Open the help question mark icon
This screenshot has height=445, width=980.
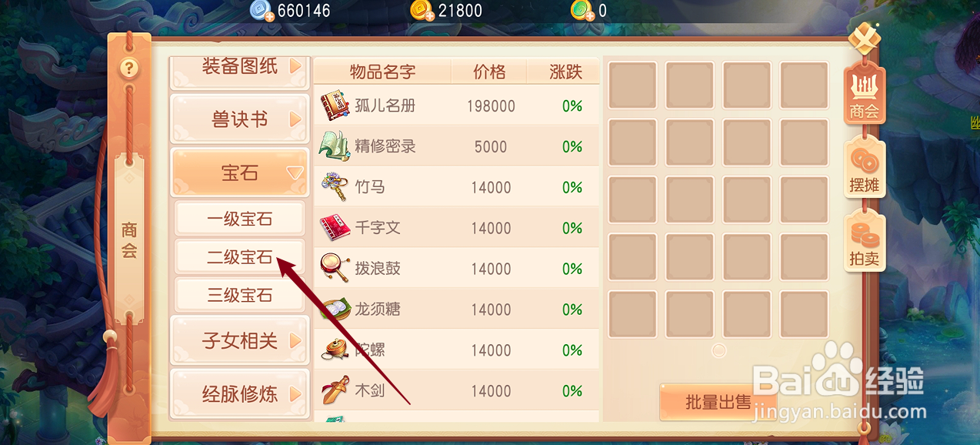(x=129, y=69)
